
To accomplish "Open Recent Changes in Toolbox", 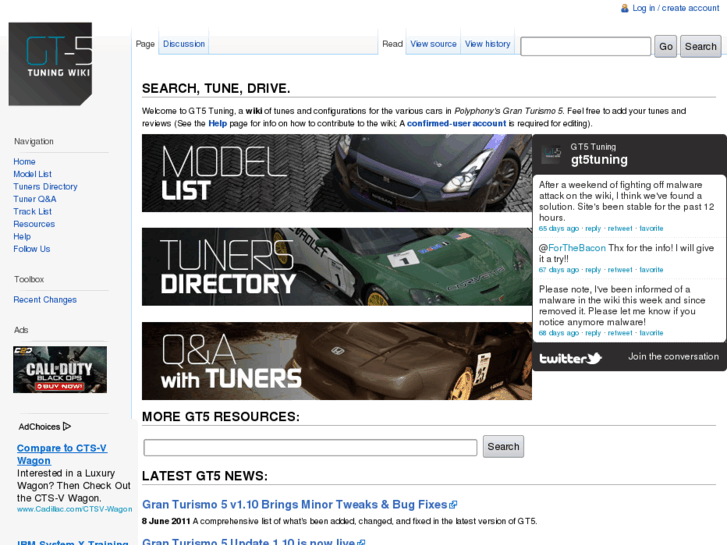I will [45, 300].
